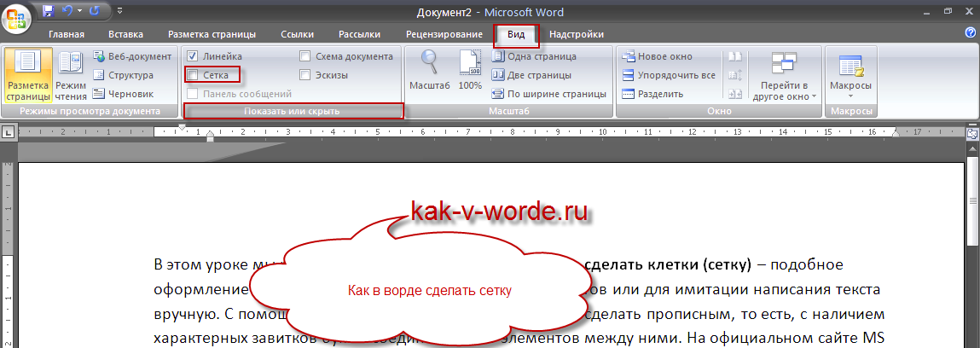Open the Ссылки tab
This screenshot has width=980, height=348.
click(x=298, y=34)
